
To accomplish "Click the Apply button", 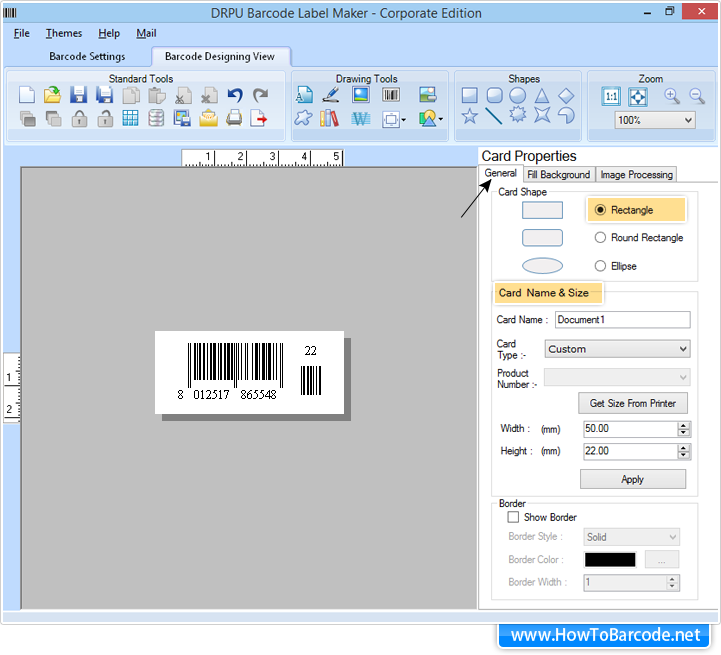I will coord(633,479).
